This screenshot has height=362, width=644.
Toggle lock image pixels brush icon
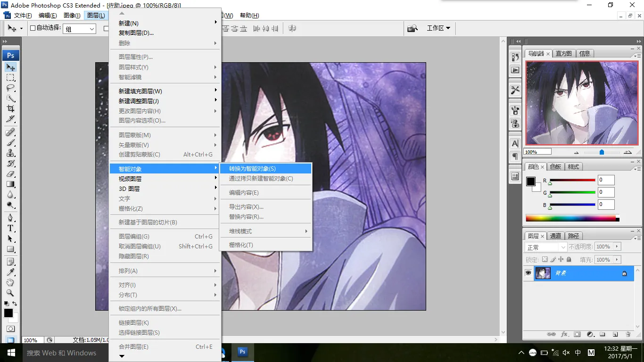(553, 259)
